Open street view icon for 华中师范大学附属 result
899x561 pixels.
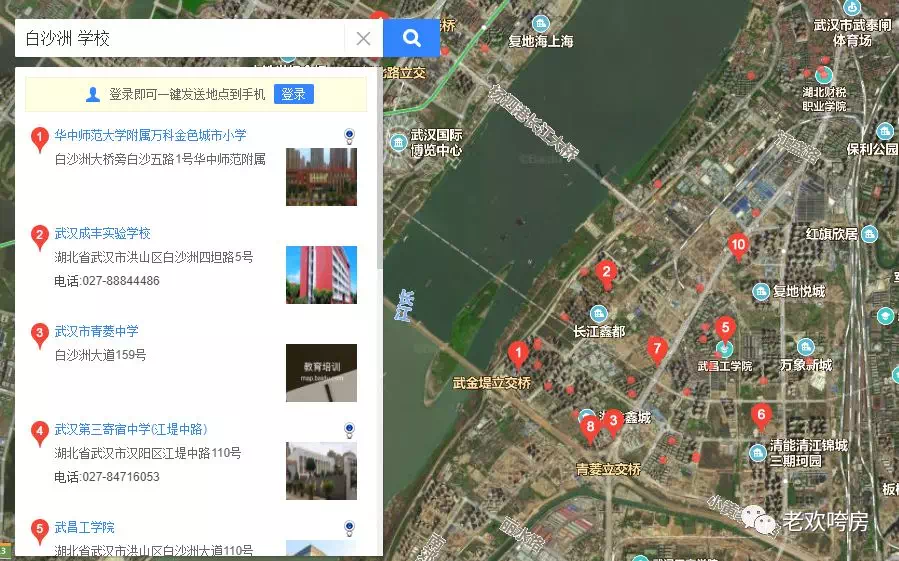[x=349, y=136]
